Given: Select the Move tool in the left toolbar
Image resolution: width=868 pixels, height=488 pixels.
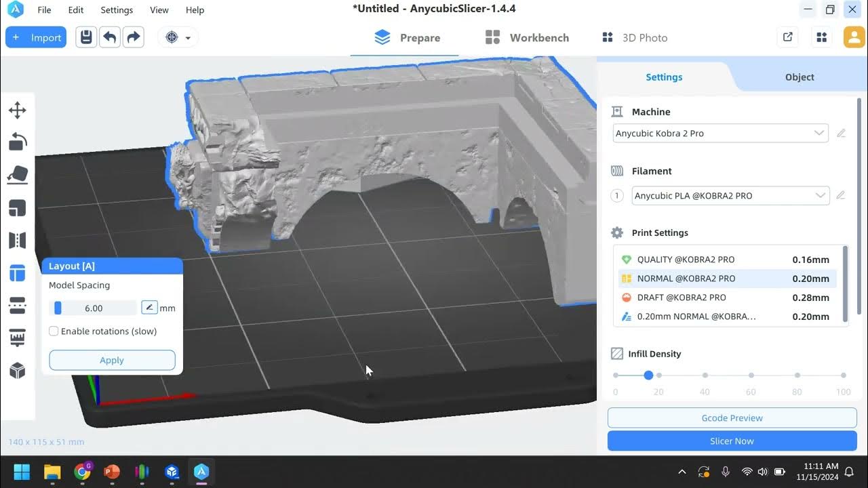Looking at the screenshot, I should (17, 109).
